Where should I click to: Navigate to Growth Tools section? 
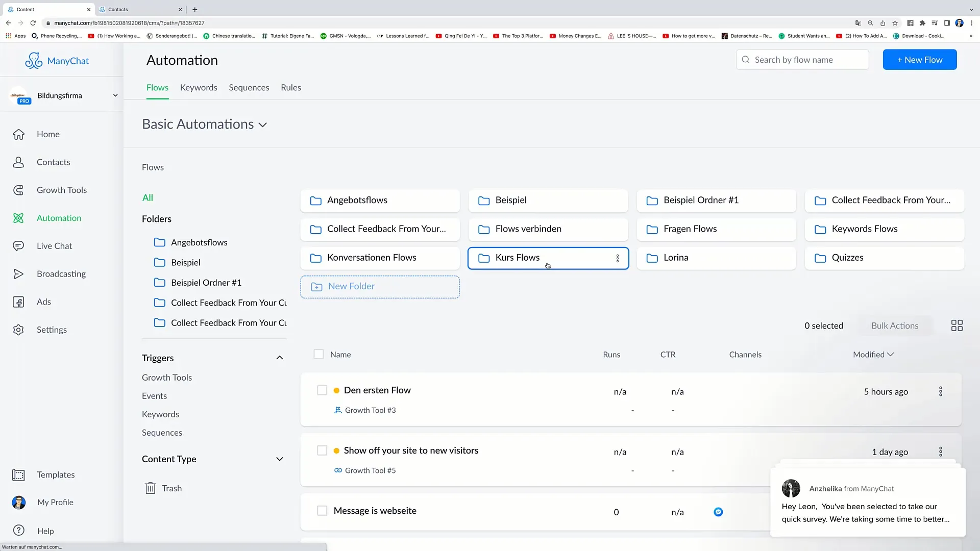(x=62, y=189)
